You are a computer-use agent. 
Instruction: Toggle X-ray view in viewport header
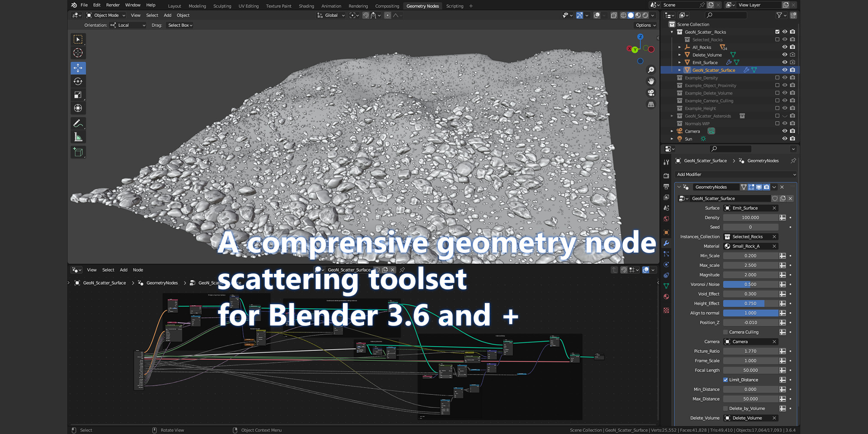[x=614, y=15]
